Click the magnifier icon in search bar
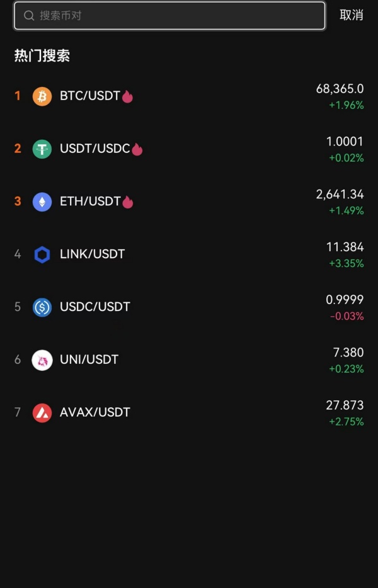Viewport: 378px width, 588px height. 29,15
